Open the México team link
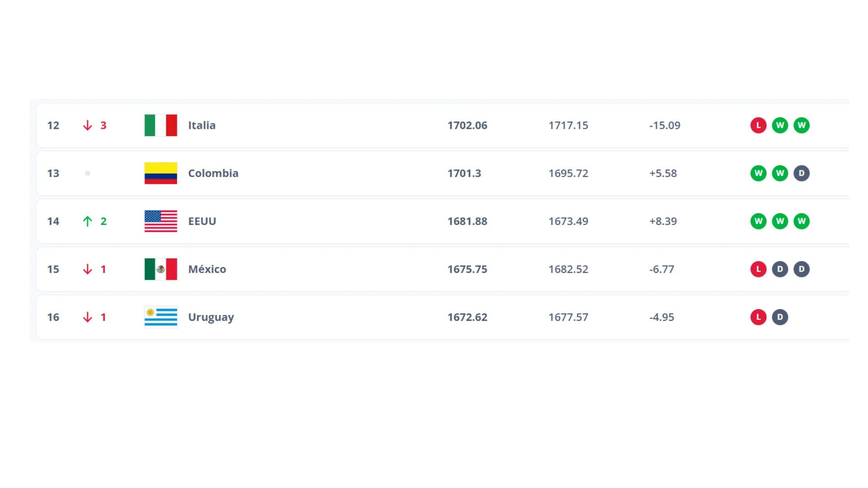This screenshot has height=488, width=868. (x=207, y=269)
